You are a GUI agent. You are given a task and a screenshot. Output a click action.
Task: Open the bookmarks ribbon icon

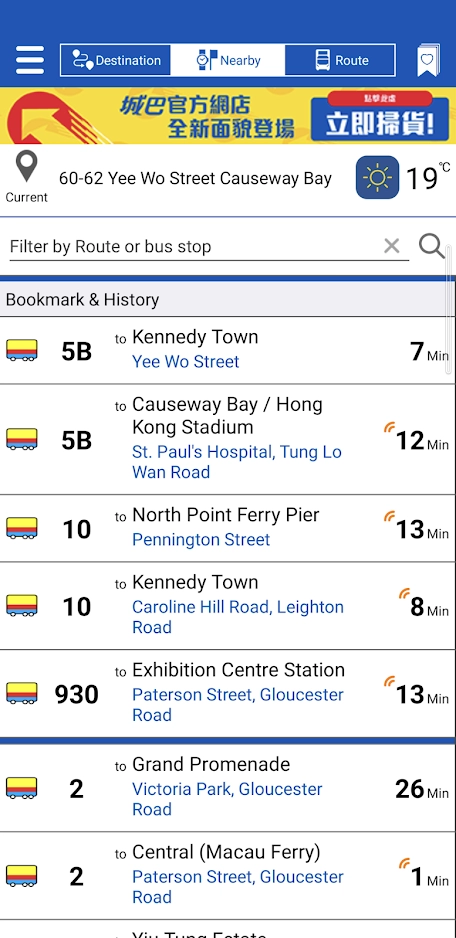pyautogui.click(x=428, y=60)
